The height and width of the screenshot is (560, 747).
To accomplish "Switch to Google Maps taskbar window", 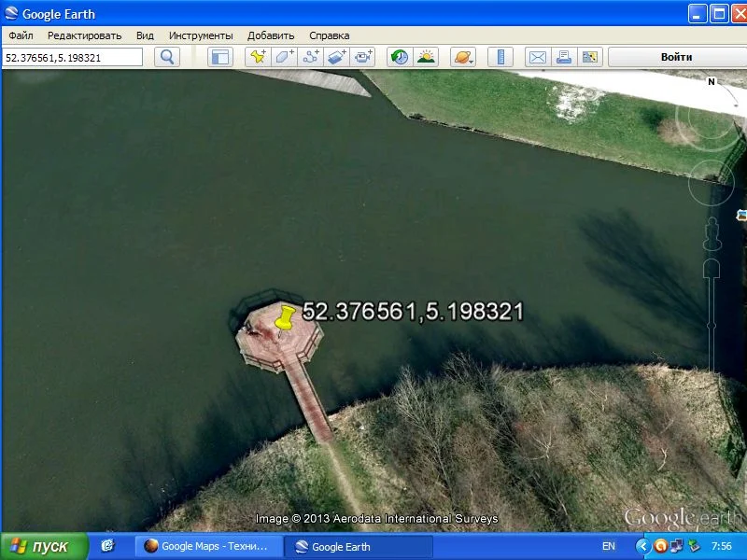I will pyautogui.click(x=208, y=546).
